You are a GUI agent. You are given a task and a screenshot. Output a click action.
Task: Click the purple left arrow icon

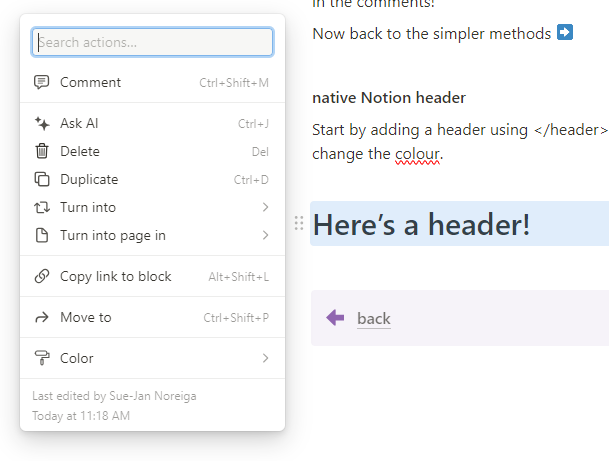coord(335,317)
